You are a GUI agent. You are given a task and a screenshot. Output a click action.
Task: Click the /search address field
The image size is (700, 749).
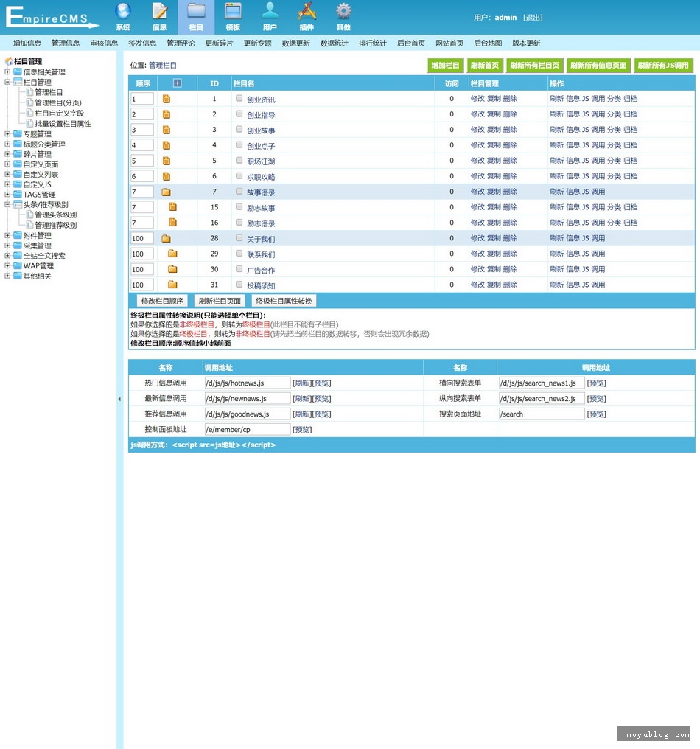pyautogui.click(x=542, y=414)
